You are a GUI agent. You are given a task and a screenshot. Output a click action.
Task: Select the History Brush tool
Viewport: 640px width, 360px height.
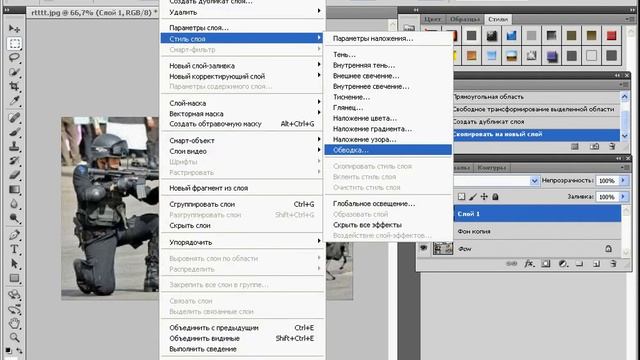tap(14, 161)
